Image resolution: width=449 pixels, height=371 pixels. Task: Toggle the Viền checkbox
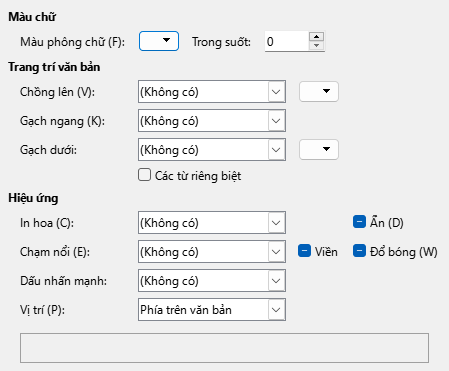coord(304,251)
